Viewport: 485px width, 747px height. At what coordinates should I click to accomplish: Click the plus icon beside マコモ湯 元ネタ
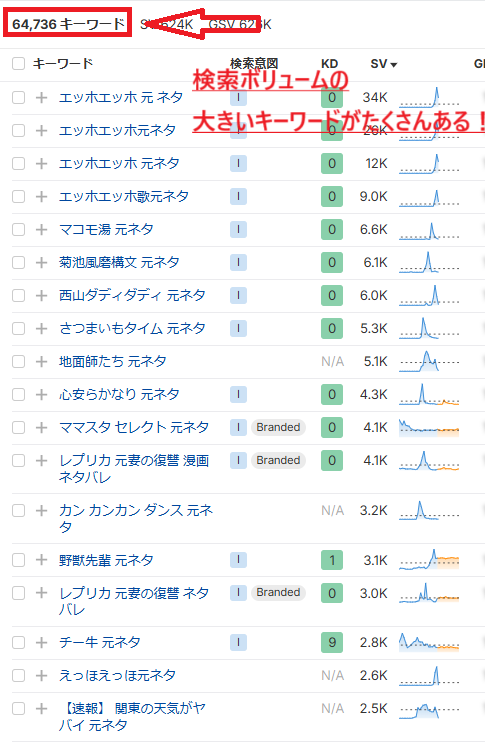point(41,230)
